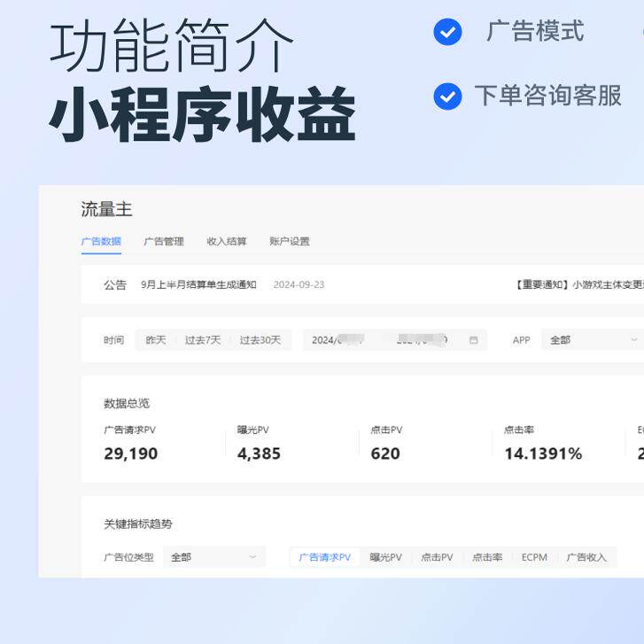Click the 功能简介 headline text
Image resolution: width=644 pixels, height=644 pixels.
(x=172, y=45)
